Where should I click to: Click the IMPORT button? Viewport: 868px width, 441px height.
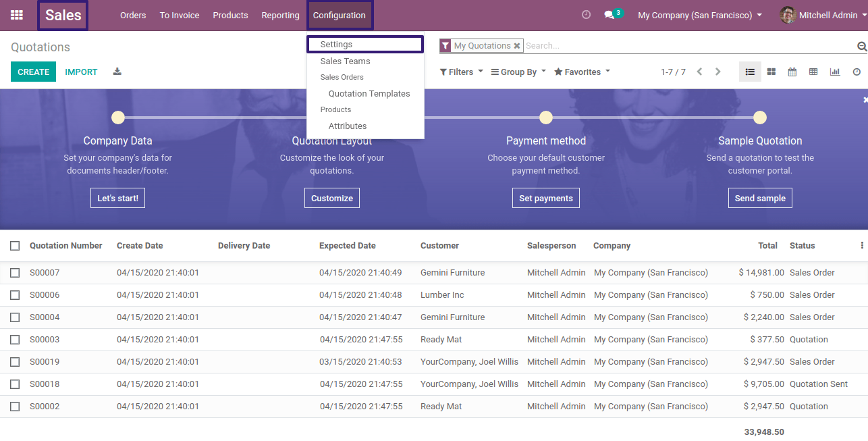pyautogui.click(x=81, y=72)
